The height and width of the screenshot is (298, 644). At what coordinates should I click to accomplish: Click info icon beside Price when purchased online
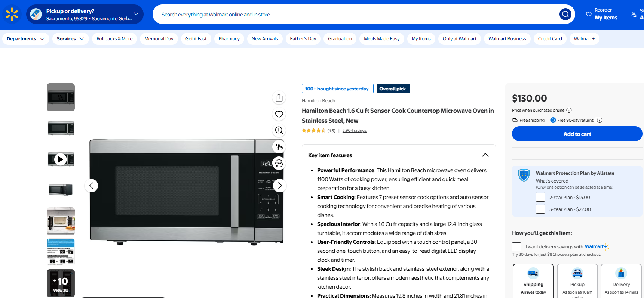(569, 110)
